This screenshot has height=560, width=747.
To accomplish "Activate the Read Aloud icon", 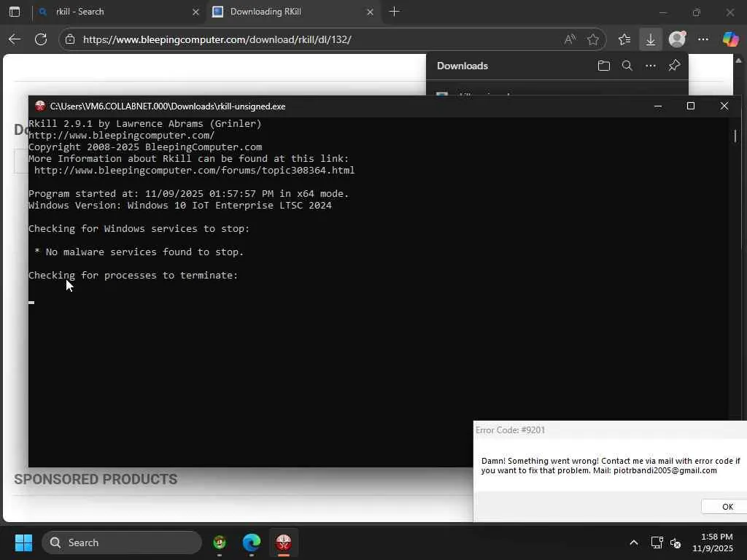I will pos(570,39).
